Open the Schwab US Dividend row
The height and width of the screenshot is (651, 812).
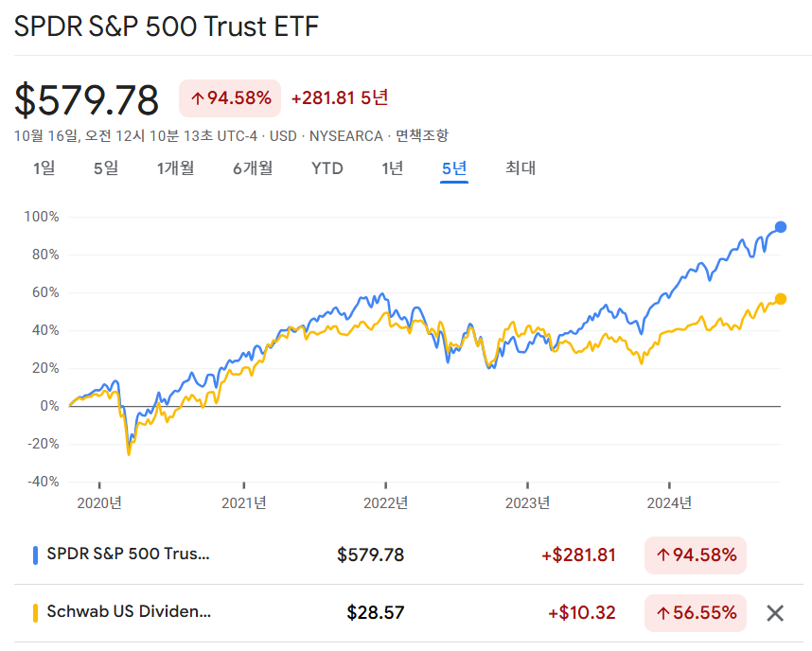click(129, 612)
